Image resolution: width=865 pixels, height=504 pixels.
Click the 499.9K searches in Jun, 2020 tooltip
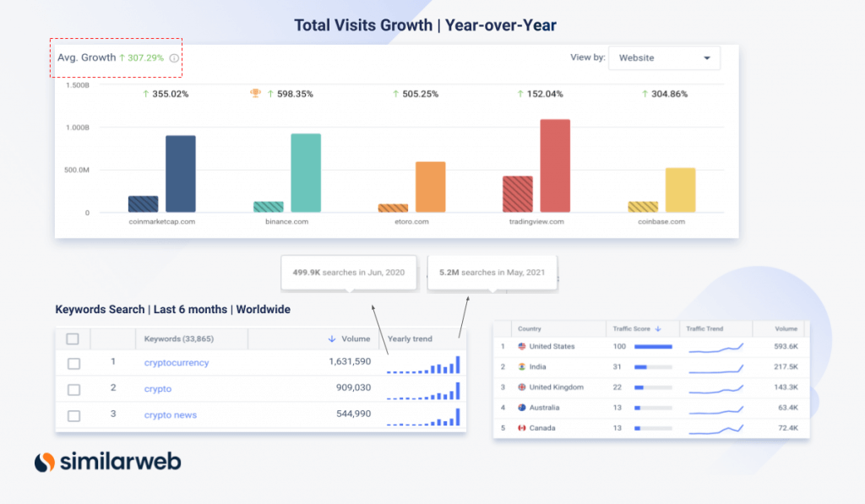pos(349,273)
